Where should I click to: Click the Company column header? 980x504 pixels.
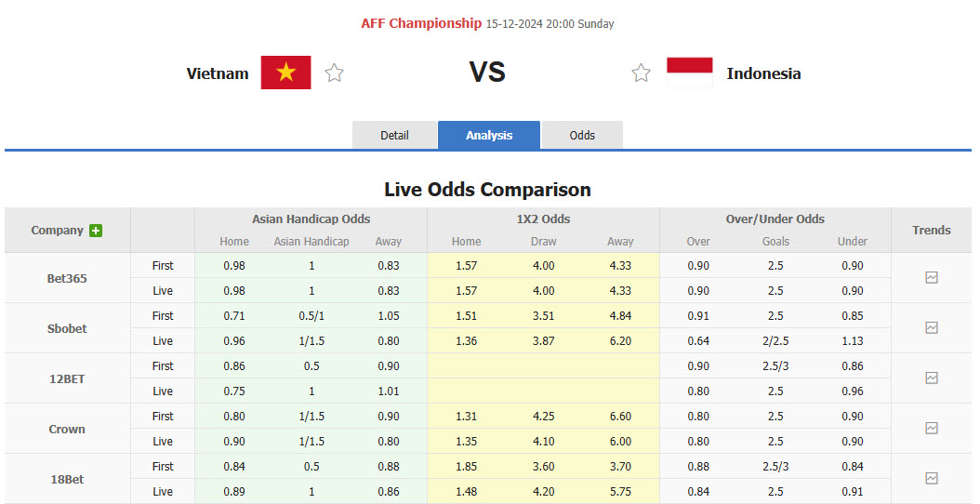(x=57, y=230)
